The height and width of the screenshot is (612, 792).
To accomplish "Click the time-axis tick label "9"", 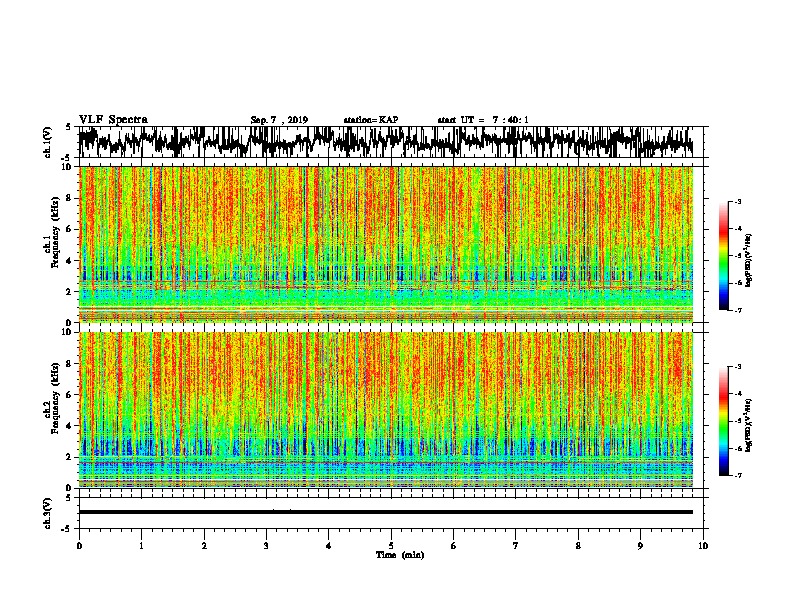I will coord(640,546).
